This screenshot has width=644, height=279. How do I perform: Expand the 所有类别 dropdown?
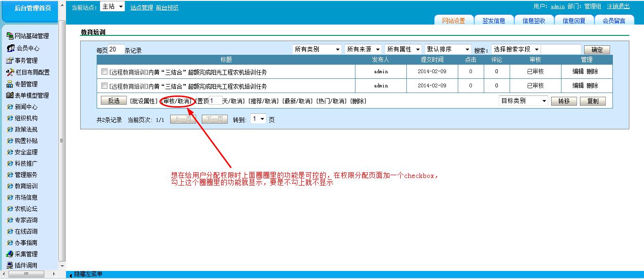point(317,50)
